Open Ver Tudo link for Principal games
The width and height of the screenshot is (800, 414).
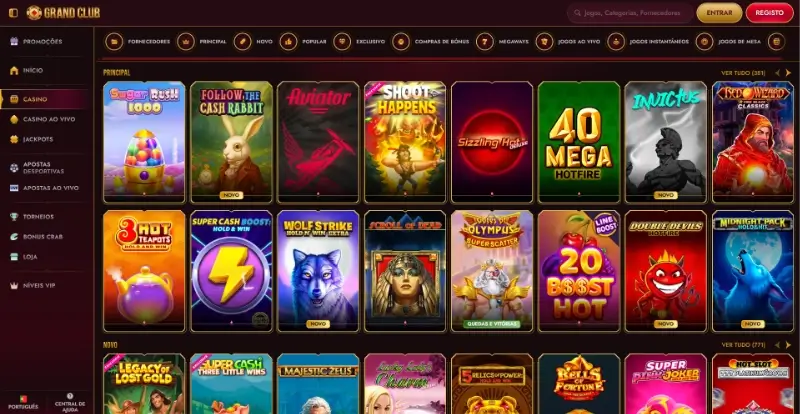pos(743,73)
